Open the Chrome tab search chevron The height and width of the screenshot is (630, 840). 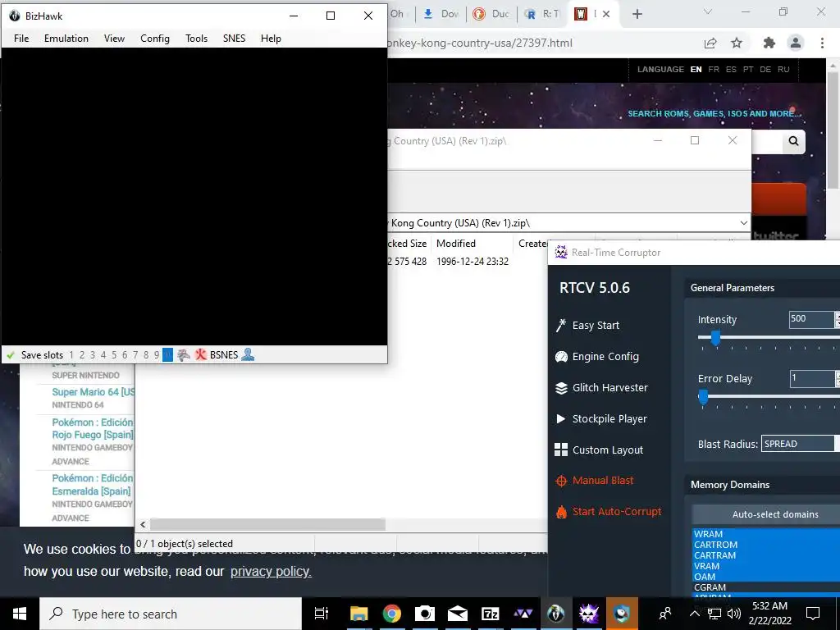click(x=708, y=11)
